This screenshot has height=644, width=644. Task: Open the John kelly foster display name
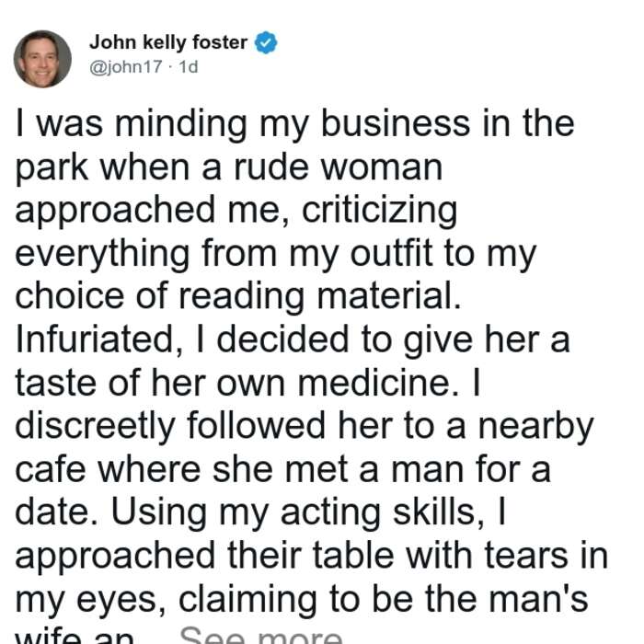pyautogui.click(x=168, y=42)
